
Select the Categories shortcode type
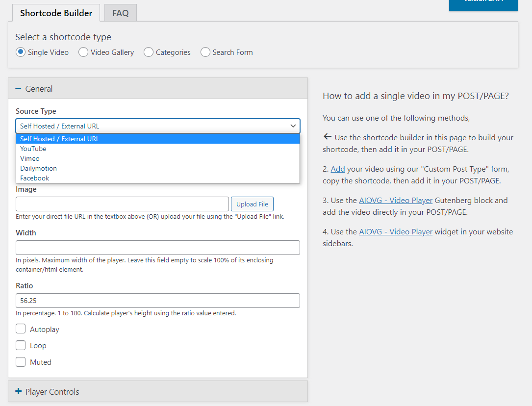(148, 52)
